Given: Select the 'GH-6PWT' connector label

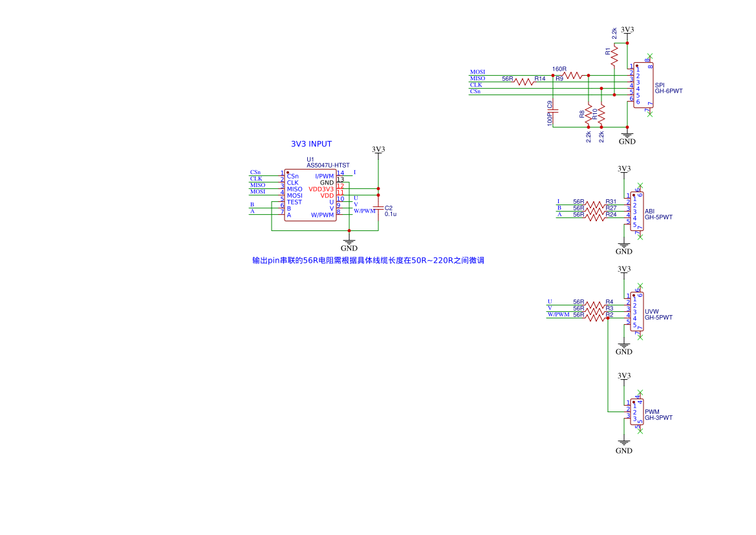Looking at the screenshot, I should click(669, 91).
